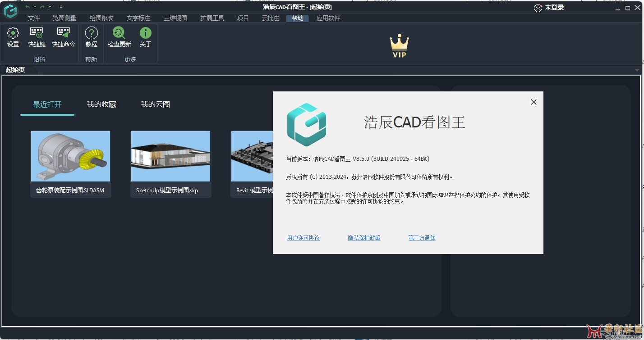Viewport: 644px width, 340px height.
Task: Click the 未登录 user login icon
Action: (538, 8)
